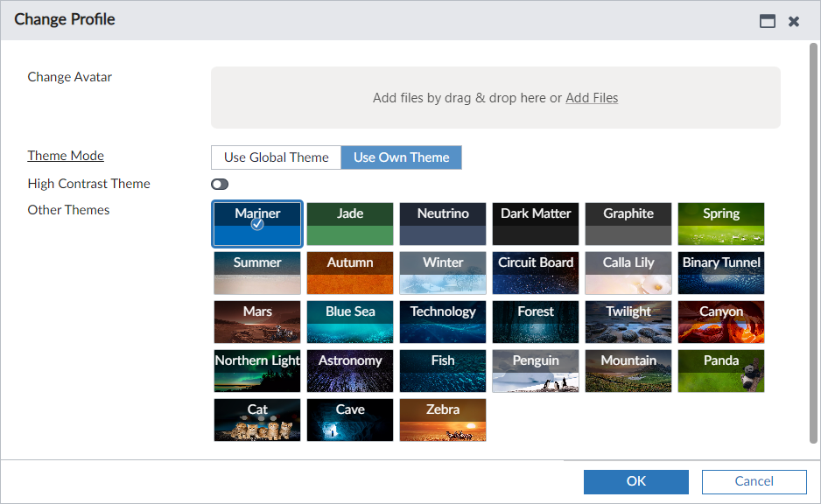The height and width of the screenshot is (504, 821).
Task: Switch to Use Global Theme
Action: (x=276, y=157)
